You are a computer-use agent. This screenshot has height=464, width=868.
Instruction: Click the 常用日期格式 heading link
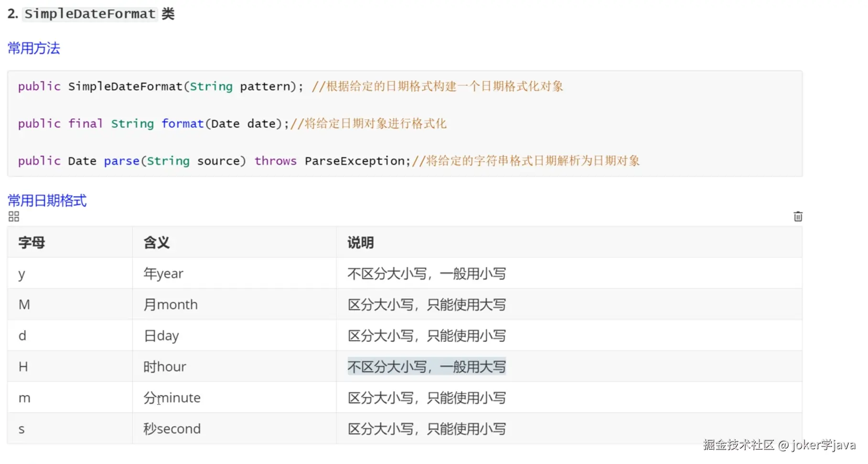pos(47,201)
